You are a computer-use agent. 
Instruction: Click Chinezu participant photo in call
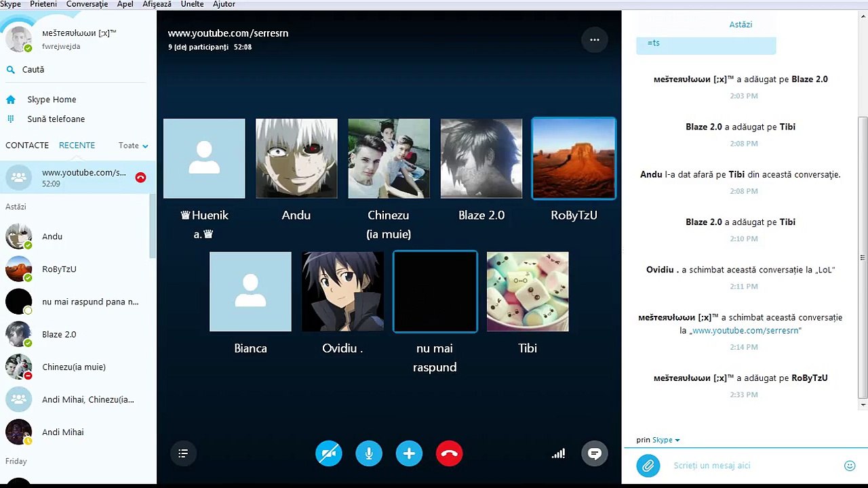click(x=389, y=159)
